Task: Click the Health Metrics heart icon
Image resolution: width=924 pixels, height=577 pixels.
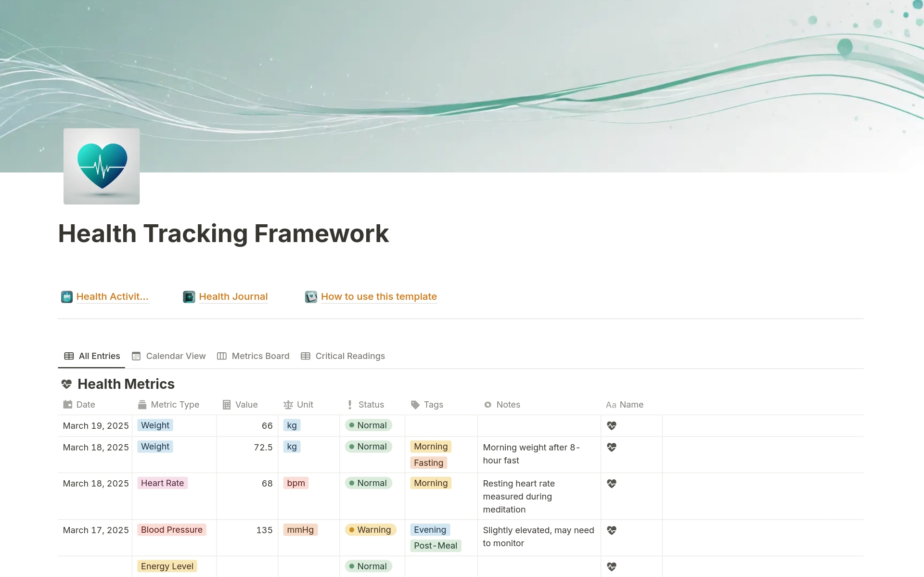Action: [x=66, y=384]
